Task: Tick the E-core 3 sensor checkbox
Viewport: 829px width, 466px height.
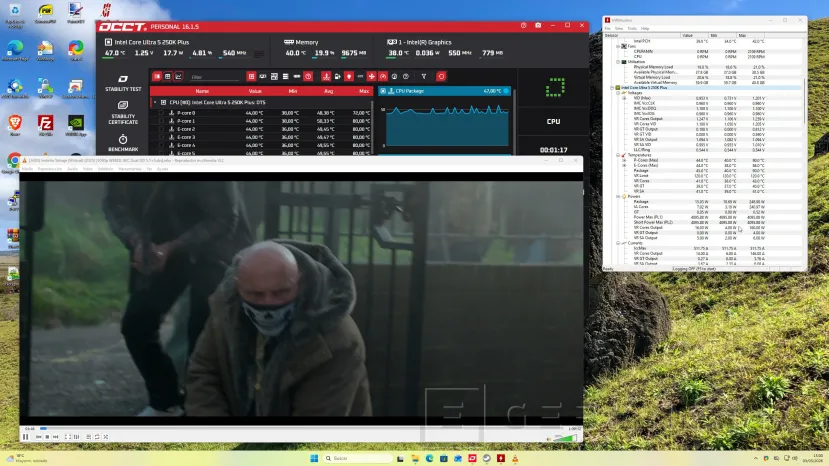Action: pyautogui.click(x=161, y=137)
